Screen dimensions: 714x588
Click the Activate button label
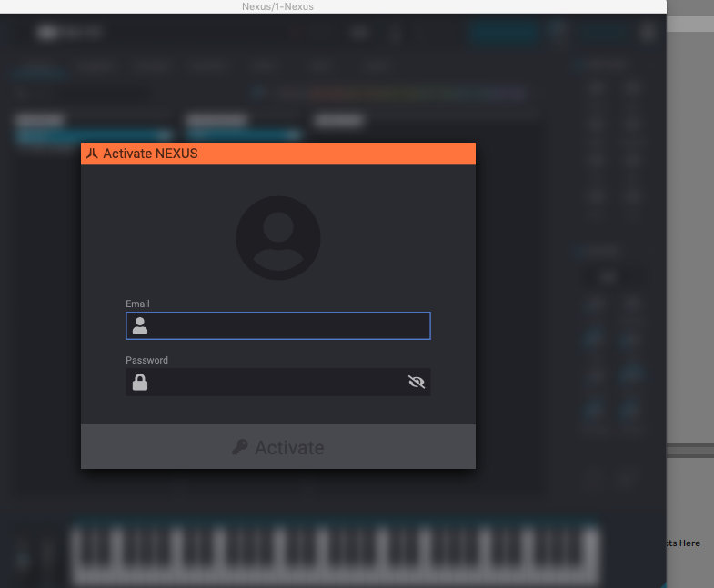289,448
